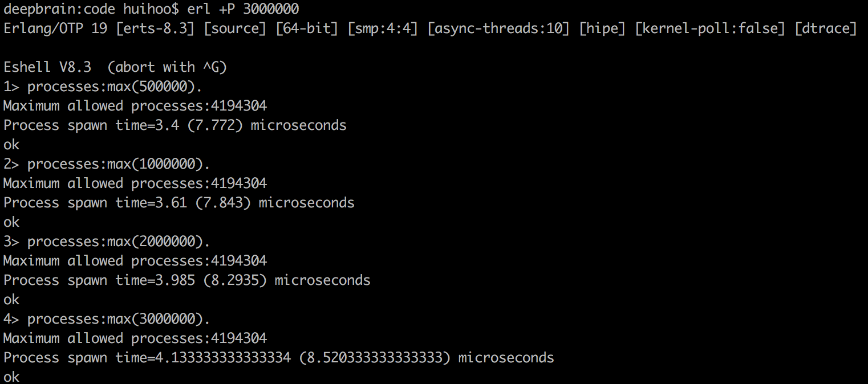This screenshot has height=384, width=868.
Task: Click the 'processes:max(3000000).' command
Action: [119, 319]
